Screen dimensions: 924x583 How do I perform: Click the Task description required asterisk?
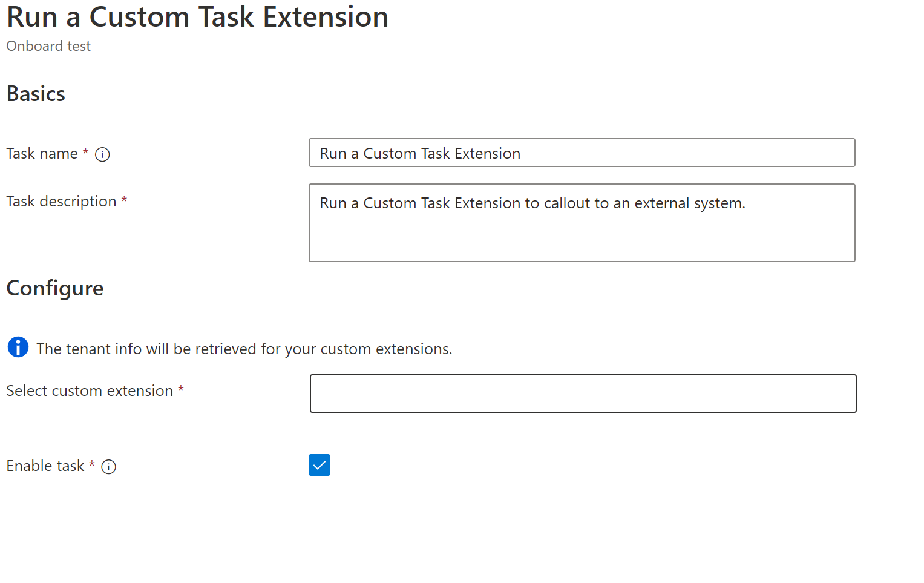coord(125,202)
